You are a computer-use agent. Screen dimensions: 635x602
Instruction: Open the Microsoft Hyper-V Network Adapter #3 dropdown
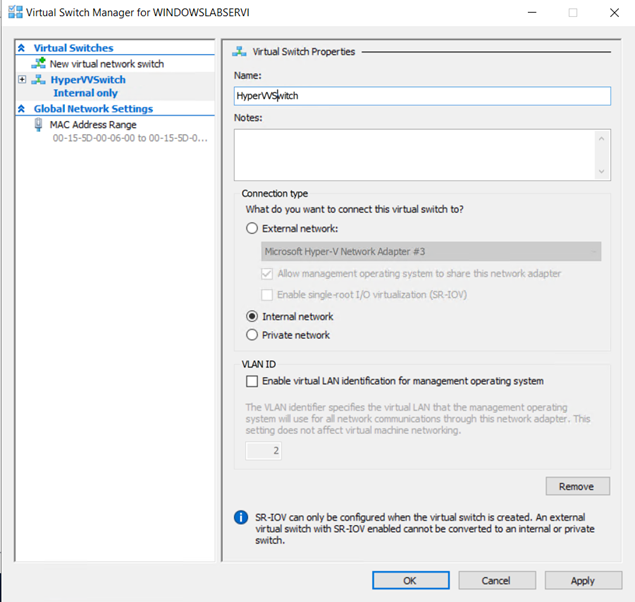pos(431,251)
